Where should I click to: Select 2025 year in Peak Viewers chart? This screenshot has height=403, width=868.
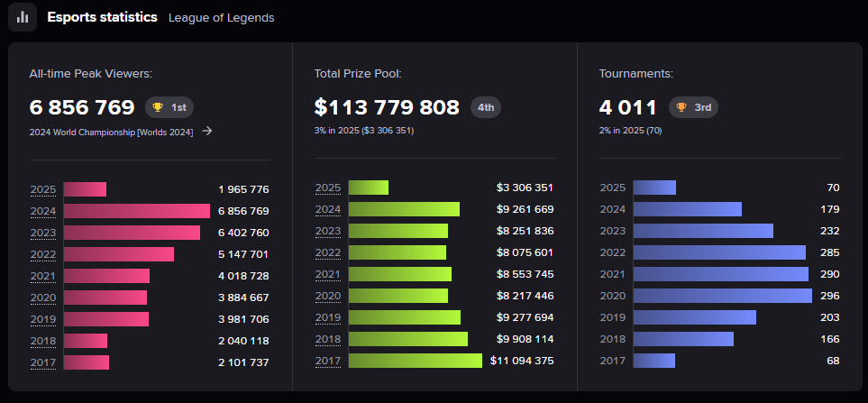(43, 189)
